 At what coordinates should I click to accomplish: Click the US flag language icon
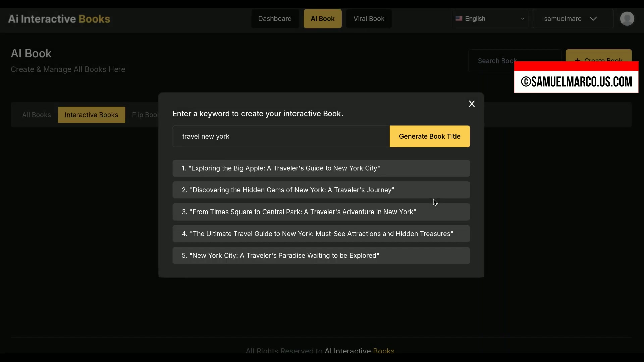coord(459,19)
